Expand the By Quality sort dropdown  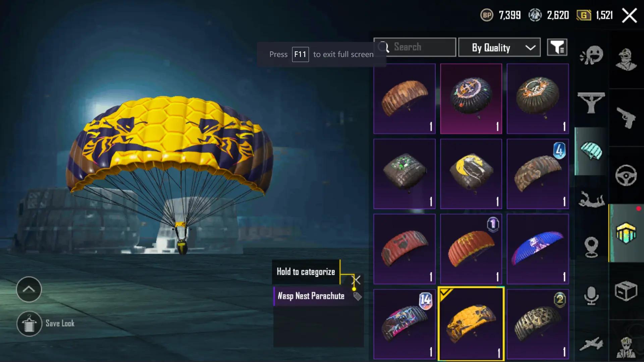pyautogui.click(x=499, y=47)
